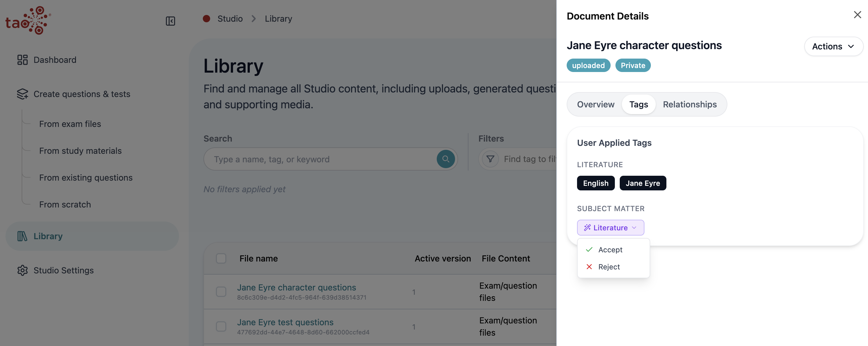
Task: Click the File name column header
Action: tap(258, 258)
